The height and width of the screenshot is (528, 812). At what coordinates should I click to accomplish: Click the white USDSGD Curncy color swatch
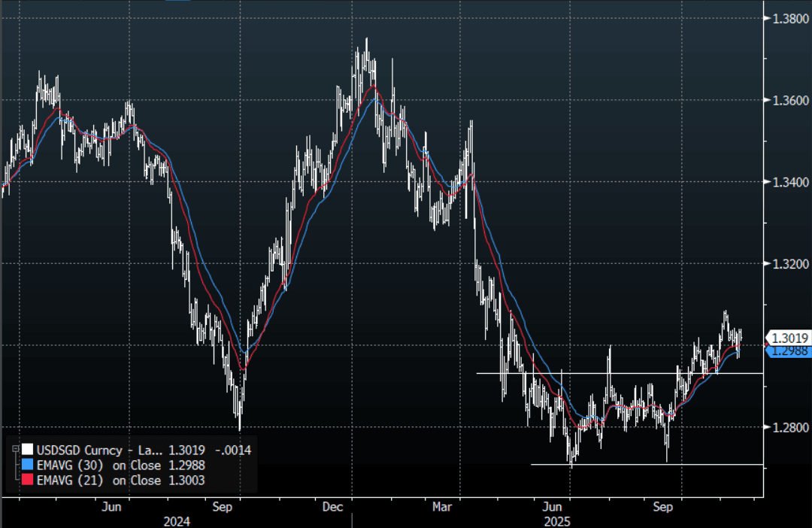point(27,451)
